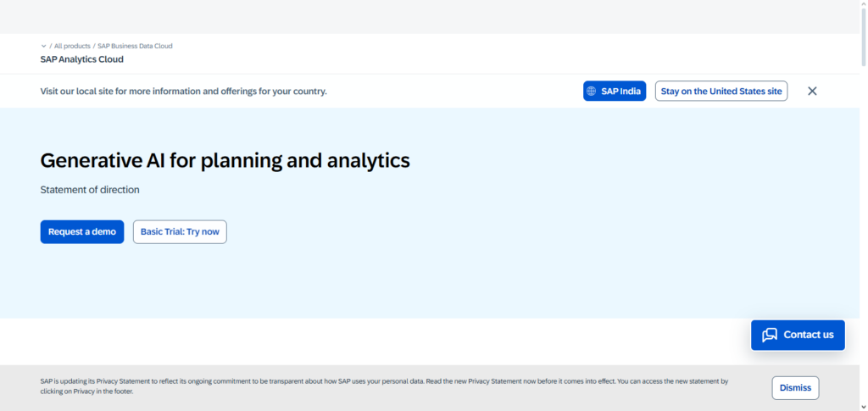Click the Generative AI for planning heading
868x411 pixels.
[225, 160]
